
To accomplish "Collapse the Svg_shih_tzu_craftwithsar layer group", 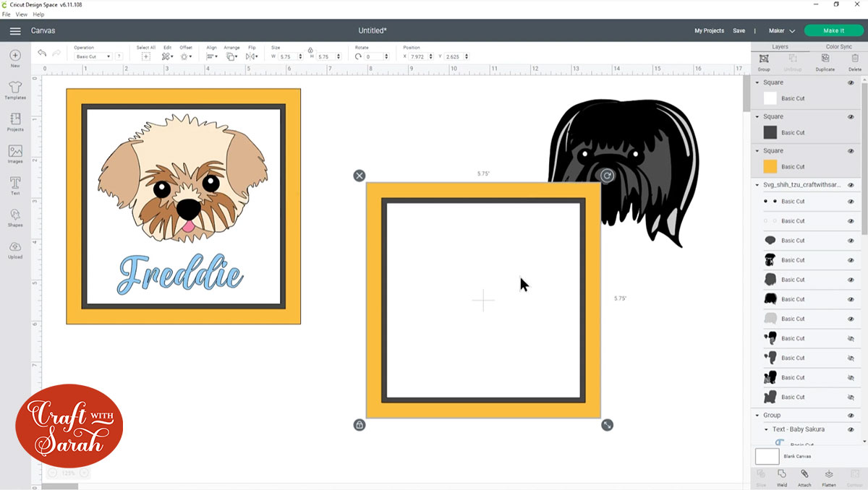I will tap(757, 185).
